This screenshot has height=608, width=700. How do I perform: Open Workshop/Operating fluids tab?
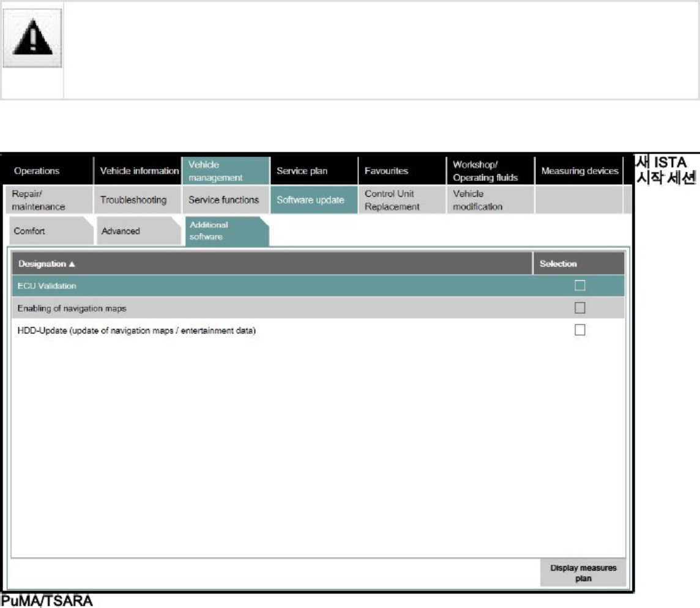[x=490, y=171]
